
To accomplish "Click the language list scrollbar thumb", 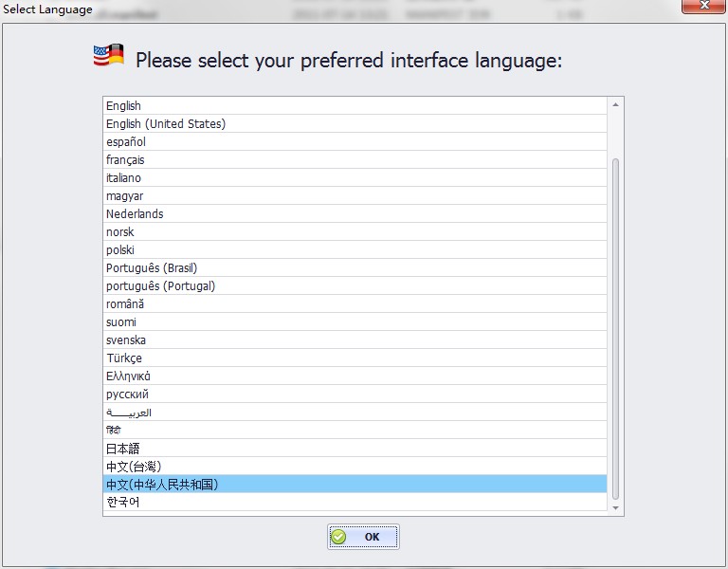I will [x=615, y=327].
